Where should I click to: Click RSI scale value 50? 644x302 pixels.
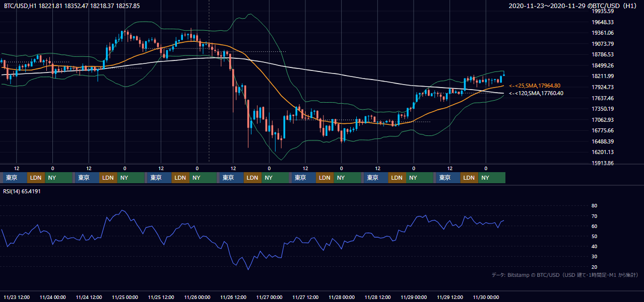pos(595,236)
